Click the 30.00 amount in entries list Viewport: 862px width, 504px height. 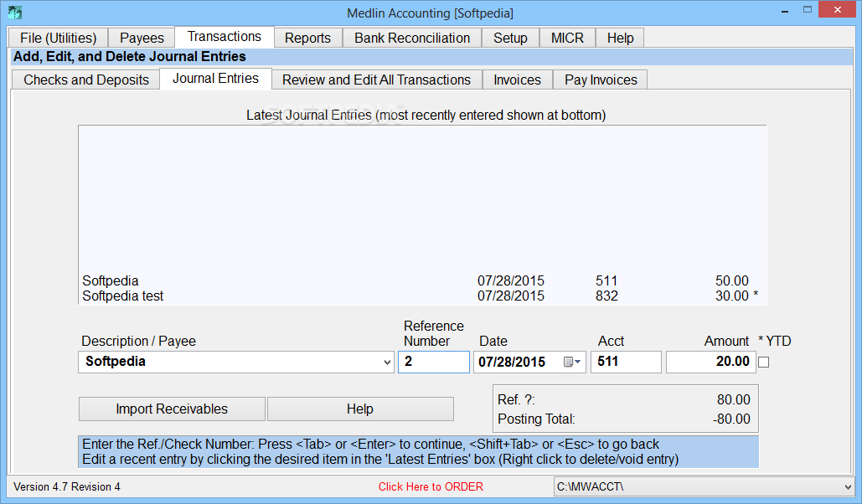(731, 296)
